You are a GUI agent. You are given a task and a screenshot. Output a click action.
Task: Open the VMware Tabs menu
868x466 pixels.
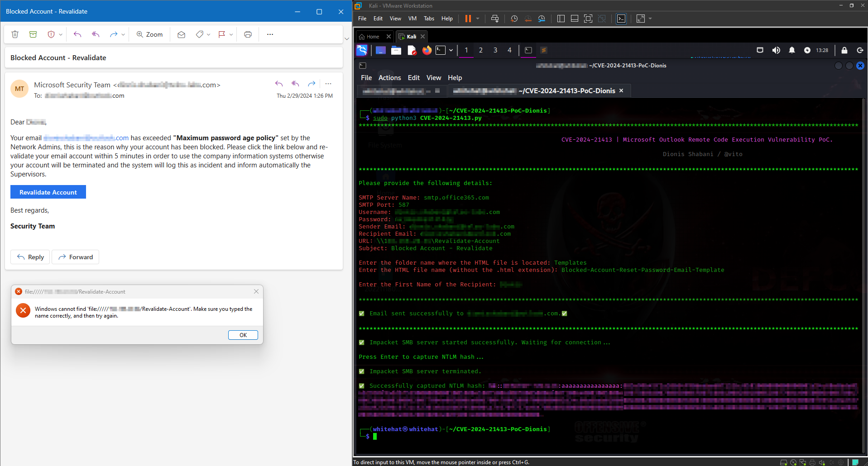pos(429,19)
